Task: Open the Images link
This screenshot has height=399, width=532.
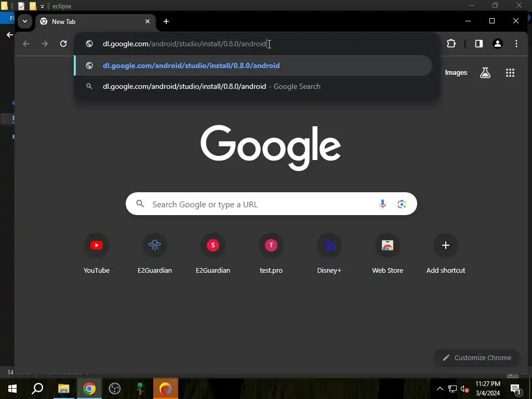Action: pos(456,73)
